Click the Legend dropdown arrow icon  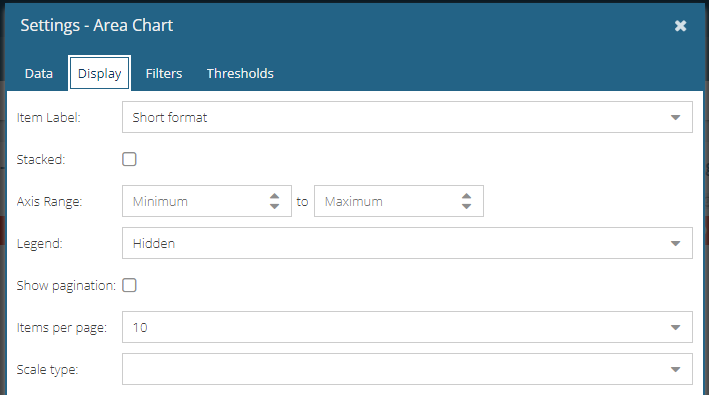(x=676, y=244)
